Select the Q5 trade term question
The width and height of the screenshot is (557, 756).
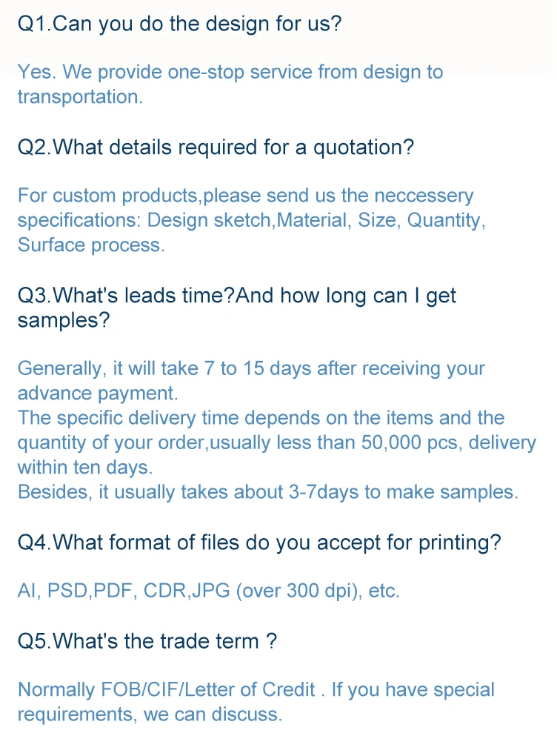point(147,641)
